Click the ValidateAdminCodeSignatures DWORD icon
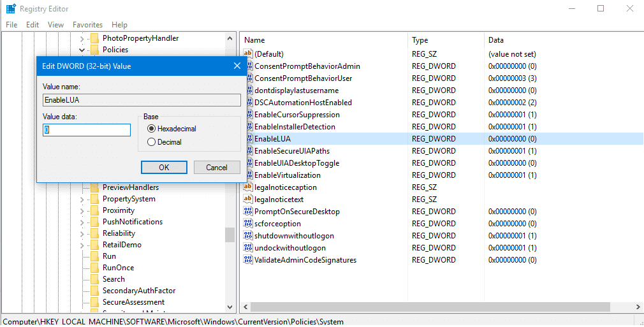The height and width of the screenshot is (327, 644). click(248, 259)
